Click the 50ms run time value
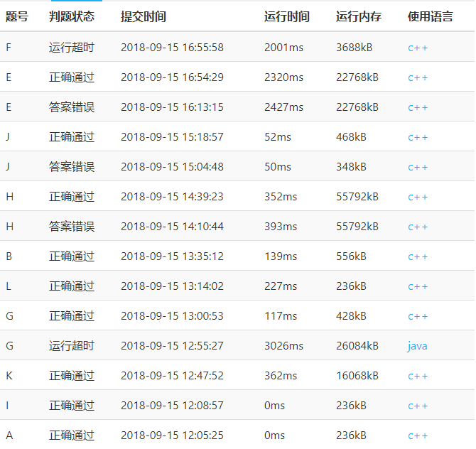 pos(278,167)
